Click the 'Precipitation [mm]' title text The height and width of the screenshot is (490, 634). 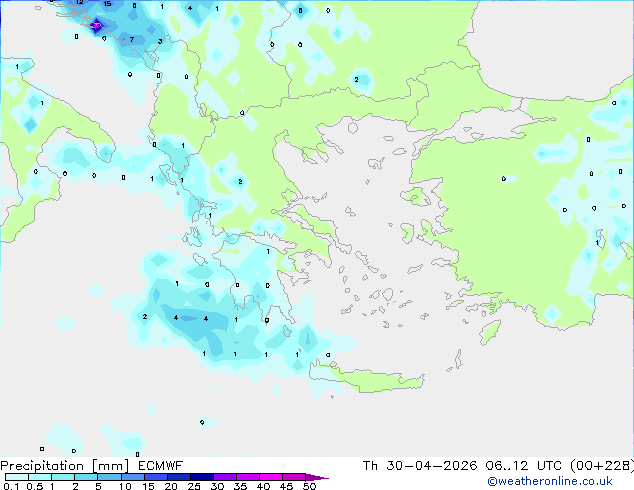point(65,466)
